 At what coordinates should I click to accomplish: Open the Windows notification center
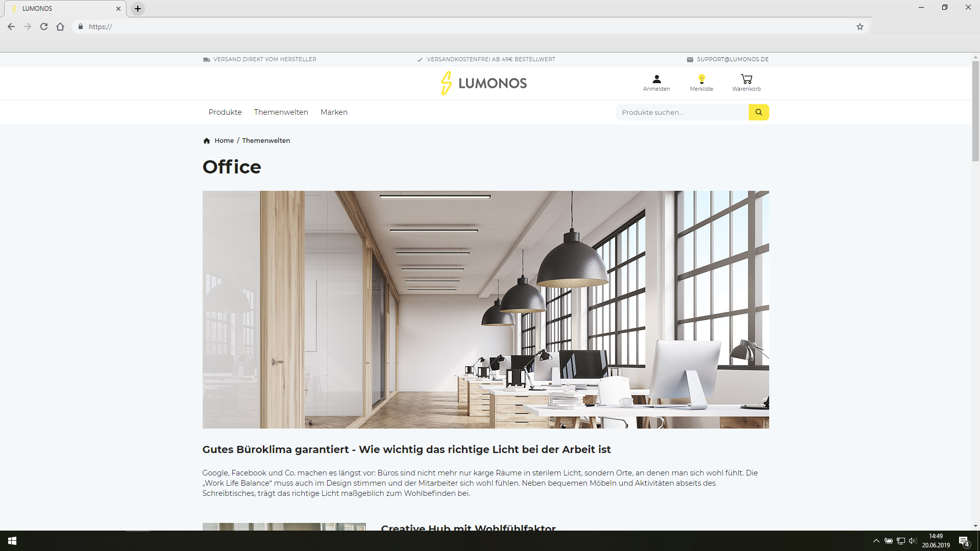click(x=965, y=541)
